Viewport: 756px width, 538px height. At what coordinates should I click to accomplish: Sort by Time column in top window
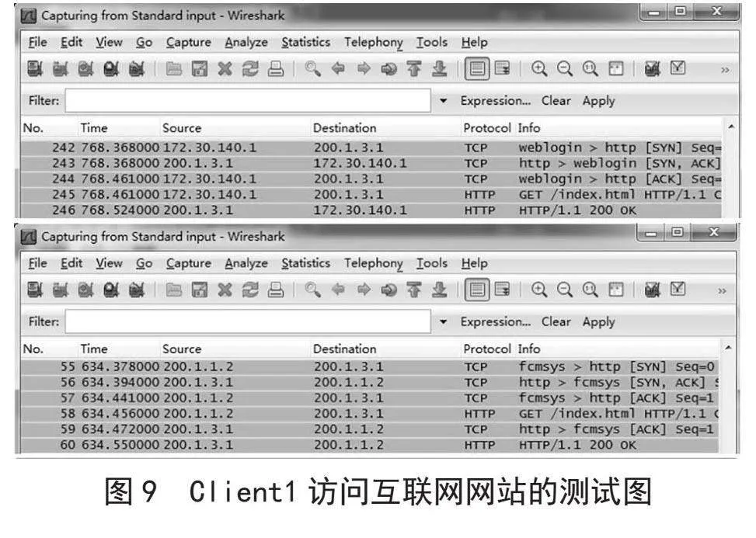94,128
